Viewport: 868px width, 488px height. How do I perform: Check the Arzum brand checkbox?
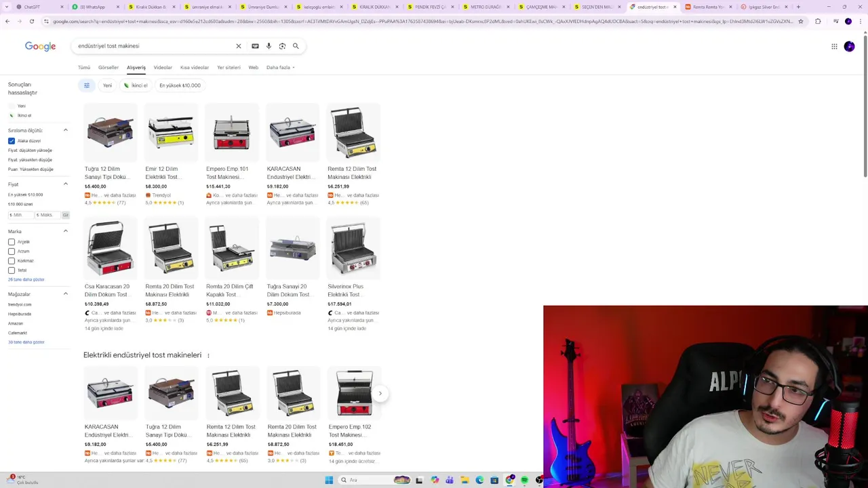coord(12,251)
